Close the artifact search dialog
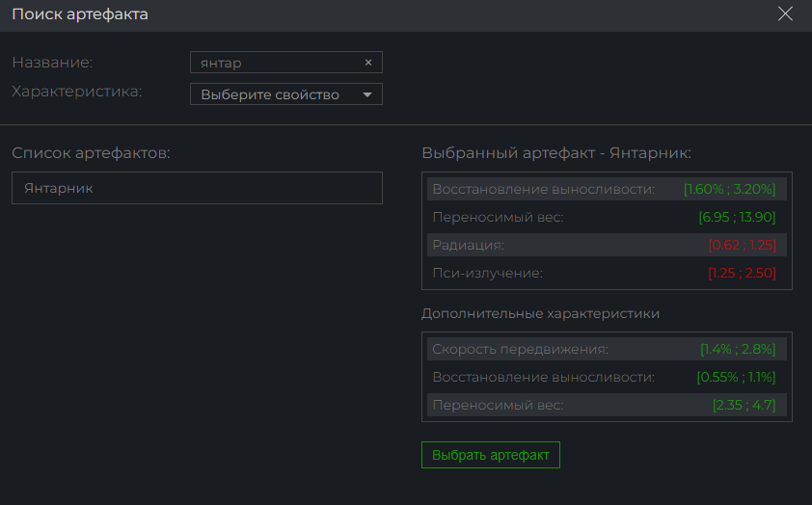 click(785, 13)
